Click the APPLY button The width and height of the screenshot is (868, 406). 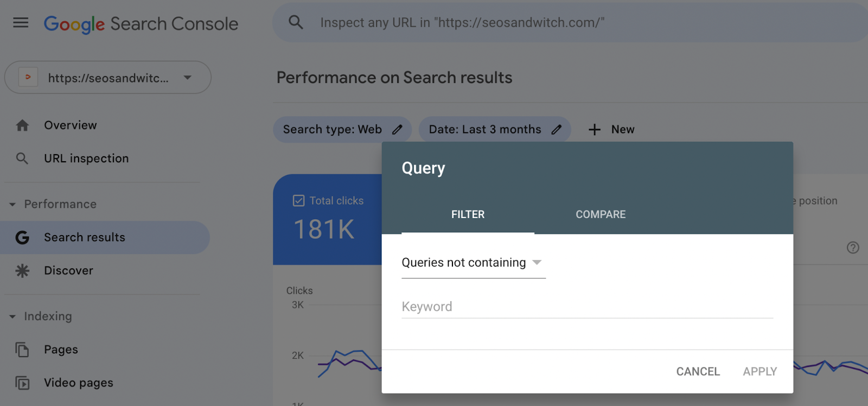(x=759, y=371)
